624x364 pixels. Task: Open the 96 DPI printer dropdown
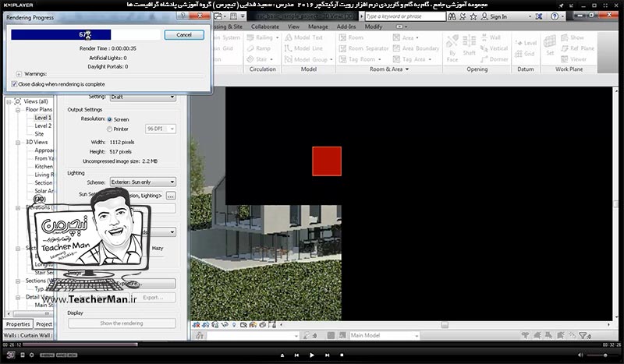coord(161,129)
